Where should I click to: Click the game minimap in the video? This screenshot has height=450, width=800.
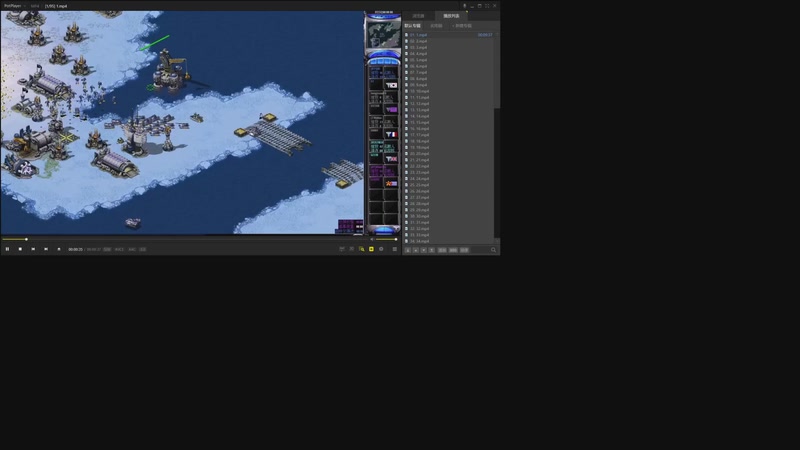(384, 35)
